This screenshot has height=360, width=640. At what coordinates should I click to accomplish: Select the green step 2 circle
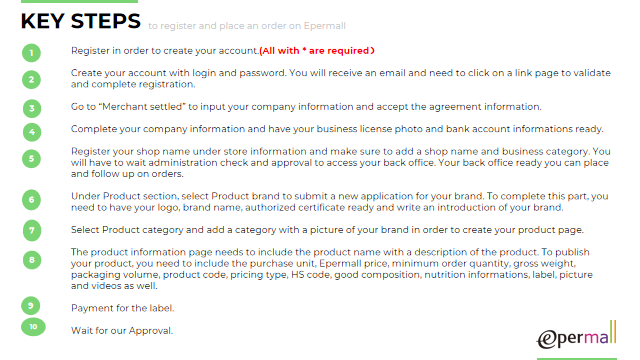click(x=31, y=80)
